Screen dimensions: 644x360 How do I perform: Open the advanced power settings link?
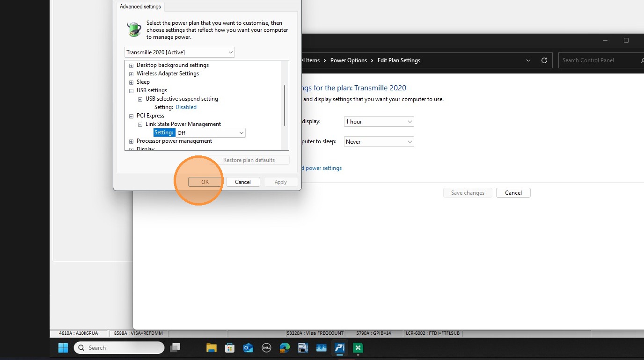coord(322,168)
